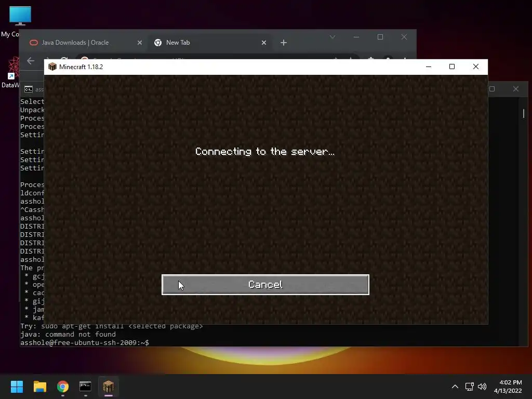The width and height of the screenshot is (532, 399).
Task: Select Minecraft icon in taskbar
Action: coord(108,387)
